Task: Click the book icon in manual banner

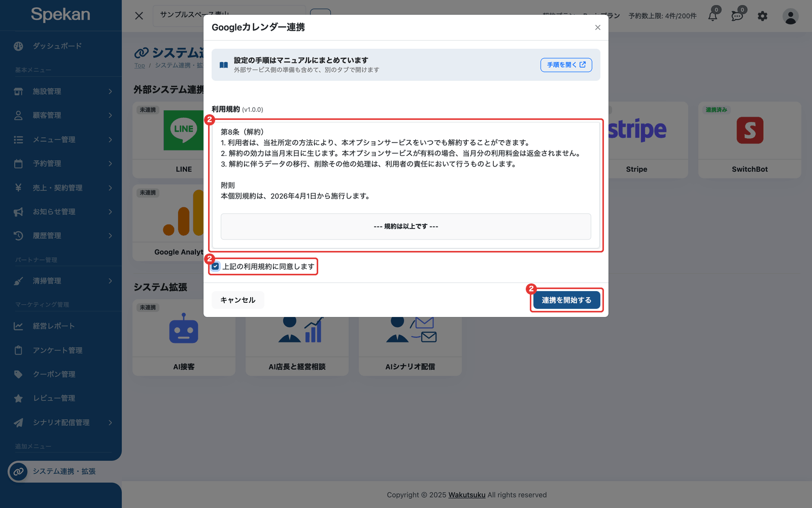Action: click(223, 65)
